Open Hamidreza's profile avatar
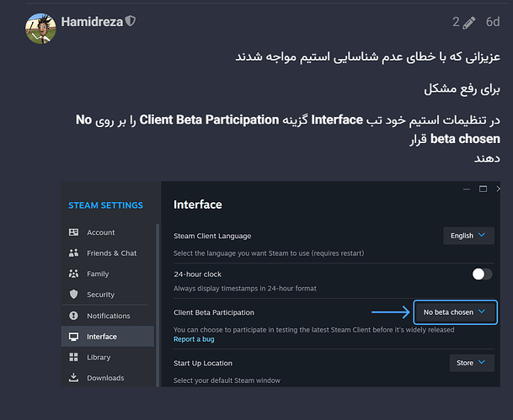The width and height of the screenshot is (513, 420). (x=40, y=29)
